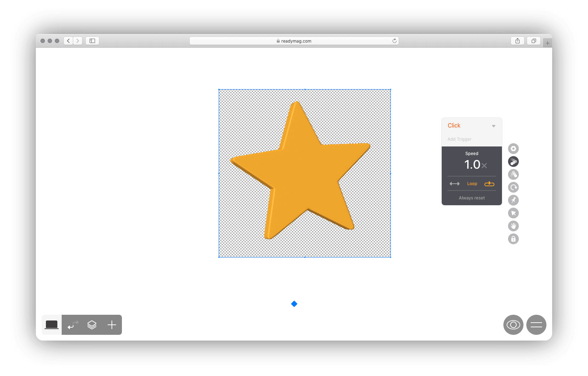588x376 pixels.
Task: Open the hamburger main menu button
Action: (536, 325)
